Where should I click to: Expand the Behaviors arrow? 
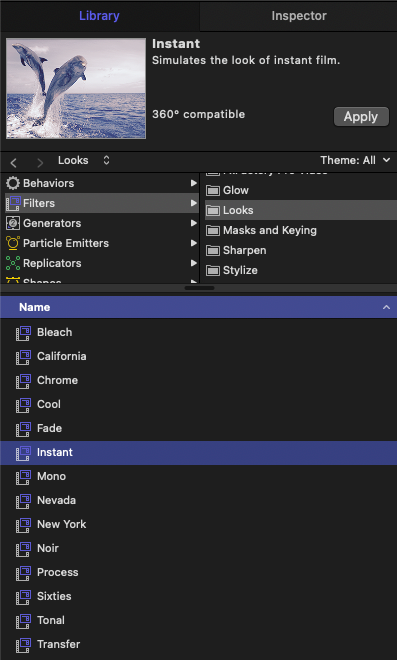coord(193,183)
